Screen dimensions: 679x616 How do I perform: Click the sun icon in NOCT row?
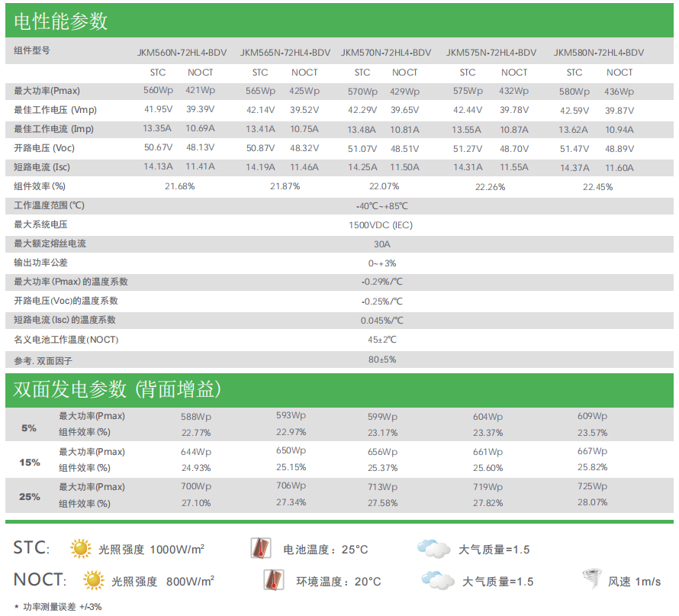(94, 580)
